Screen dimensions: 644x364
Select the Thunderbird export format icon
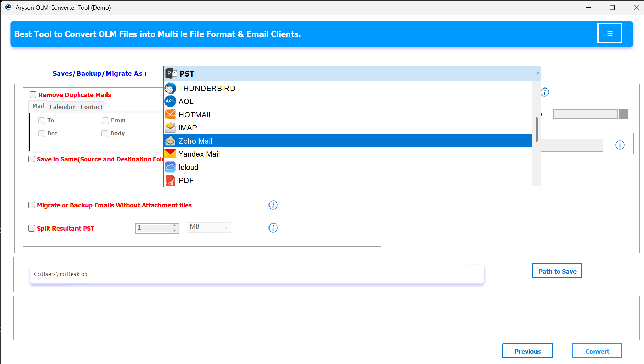click(x=171, y=88)
